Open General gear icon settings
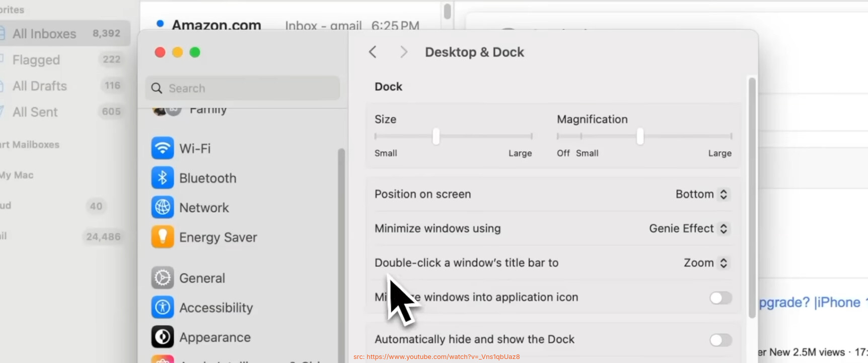 [x=163, y=278]
